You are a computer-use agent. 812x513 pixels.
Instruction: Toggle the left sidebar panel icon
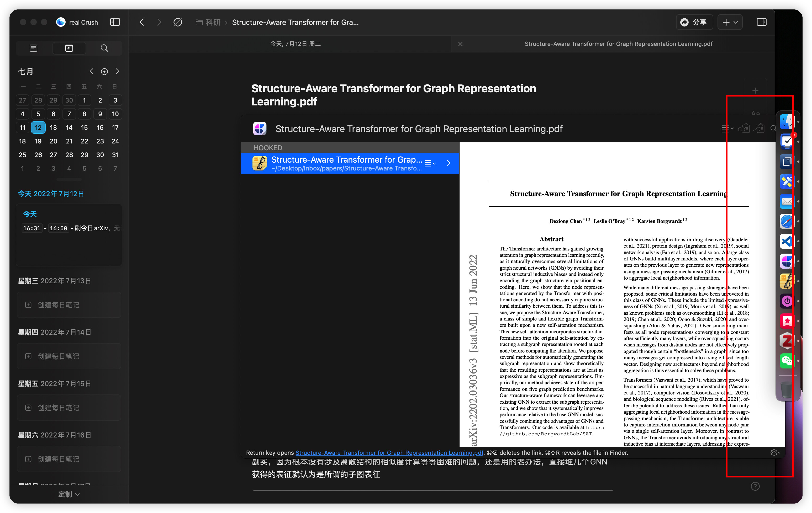pos(115,22)
